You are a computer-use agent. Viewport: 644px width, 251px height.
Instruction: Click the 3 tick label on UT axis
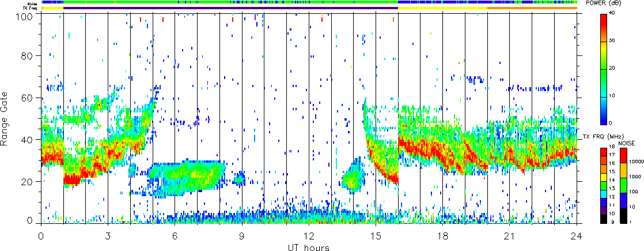[x=108, y=236]
